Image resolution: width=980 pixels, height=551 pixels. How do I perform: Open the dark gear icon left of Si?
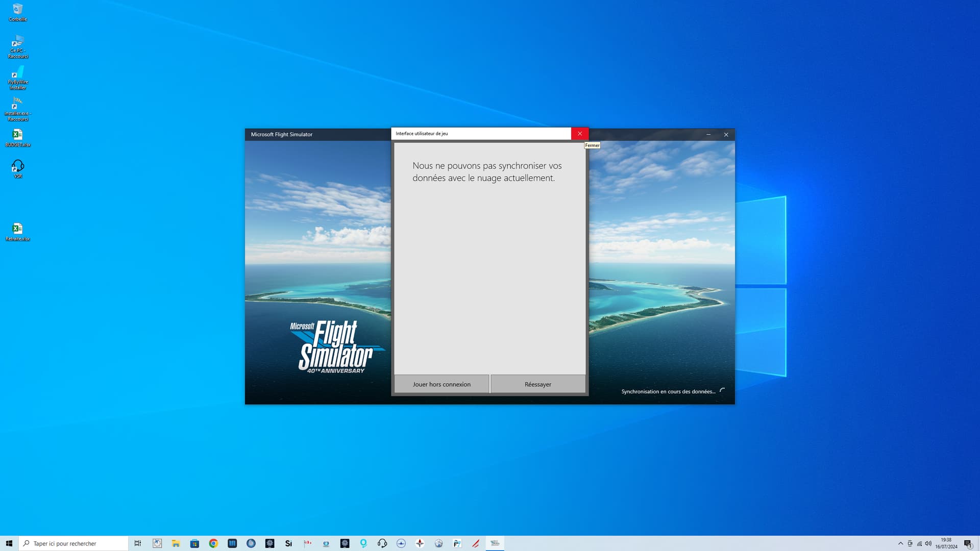[x=270, y=543]
